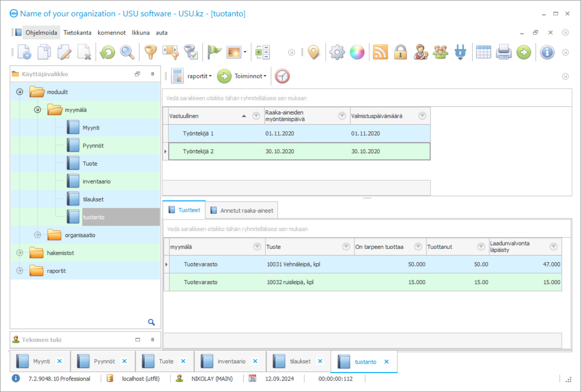Click the copy record toolbar icon
Image resolution: width=581 pixels, height=392 pixels.
pyautogui.click(x=44, y=52)
